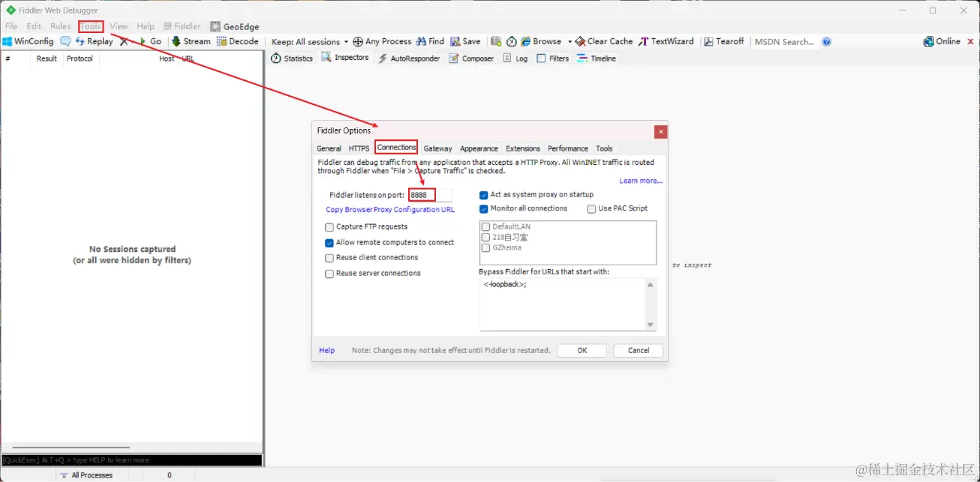The height and width of the screenshot is (482, 980).
Task: Toggle the Decode toolbar button
Action: 237,42
